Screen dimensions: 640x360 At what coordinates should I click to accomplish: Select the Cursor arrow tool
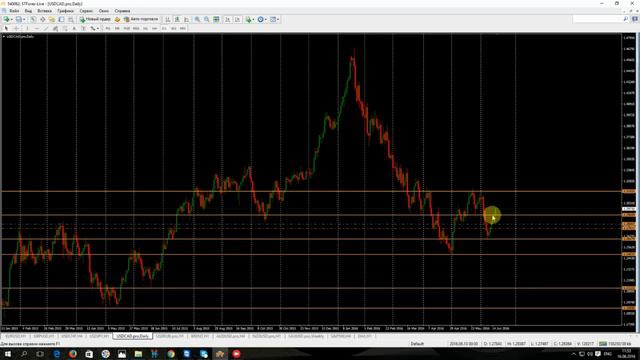coord(6,28)
